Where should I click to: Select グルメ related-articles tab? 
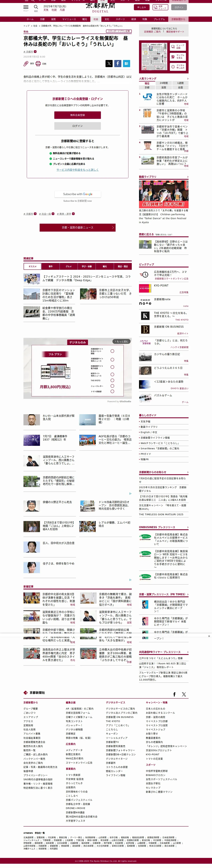pos(69,266)
